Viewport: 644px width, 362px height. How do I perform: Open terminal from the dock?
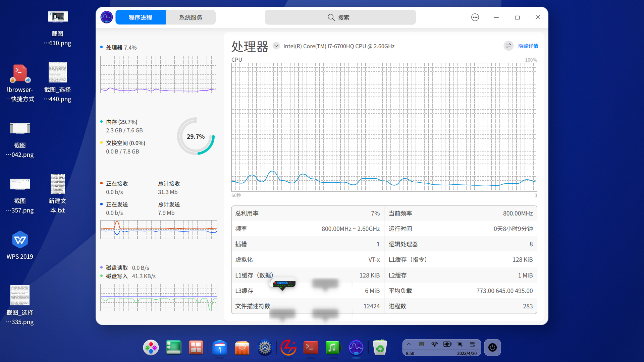pos(311,348)
